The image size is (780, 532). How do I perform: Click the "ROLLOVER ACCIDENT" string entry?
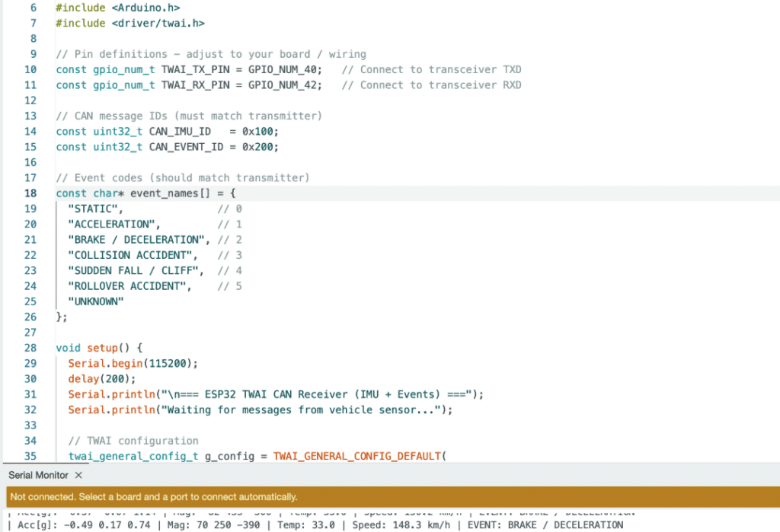tap(127, 286)
